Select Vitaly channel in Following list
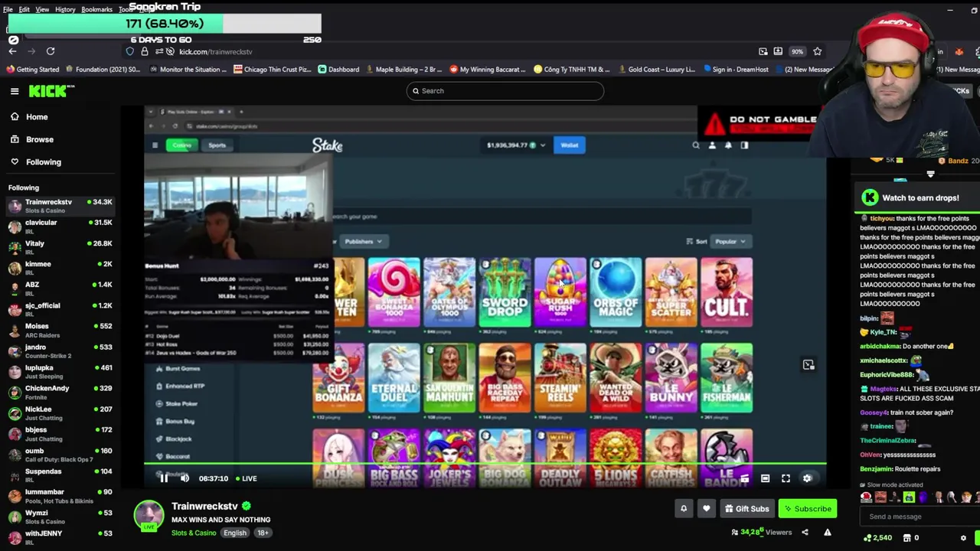This screenshot has height=551, width=980. [60, 247]
